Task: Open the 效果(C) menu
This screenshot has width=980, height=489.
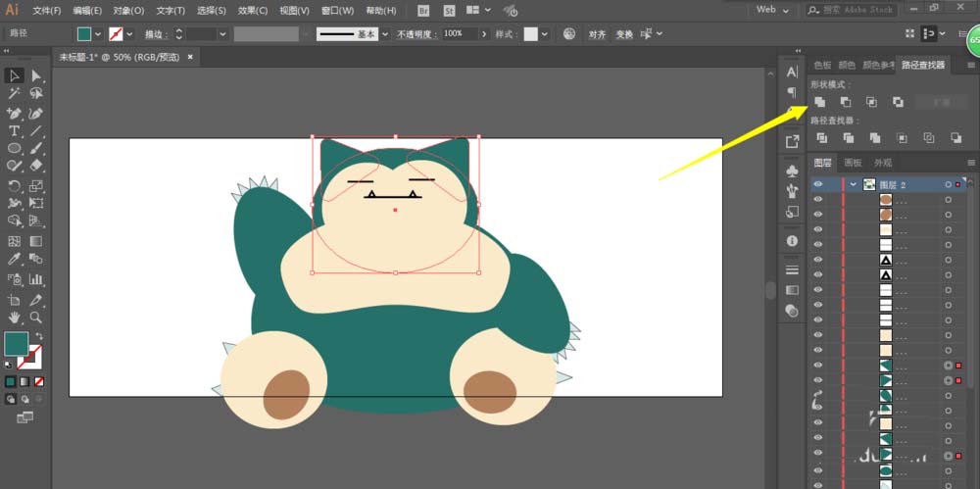Action: click(253, 11)
